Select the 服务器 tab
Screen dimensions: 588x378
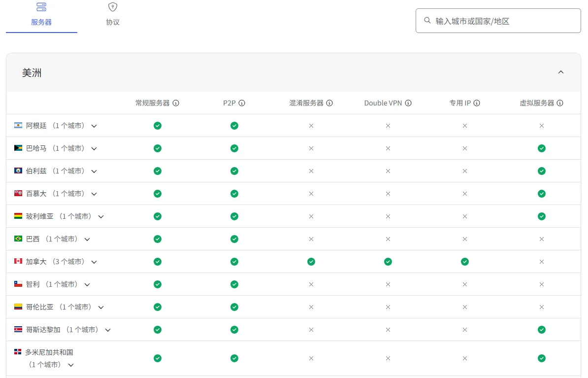41,15
